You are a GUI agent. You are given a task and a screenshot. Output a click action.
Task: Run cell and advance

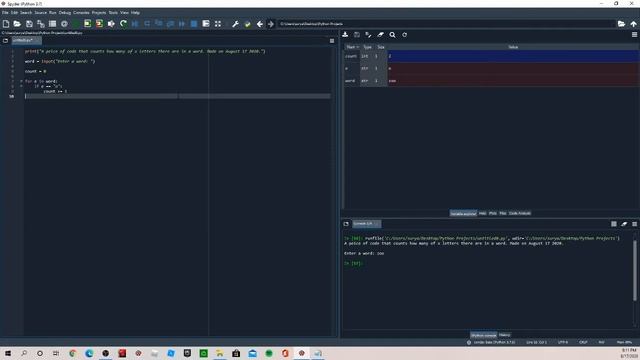pyautogui.click(x=99, y=24)
